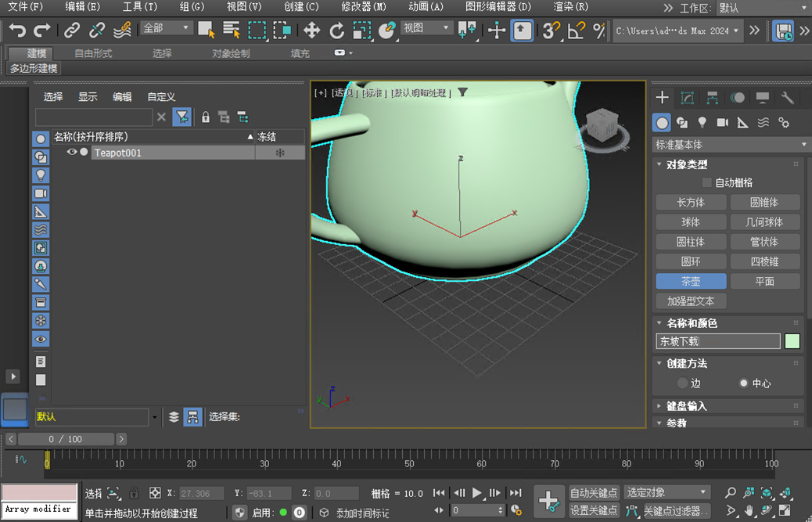Open the 修改器(M) menu
The height and width of the screenshot is (522, 812).
pyautogui.click(x=364, y=7)
